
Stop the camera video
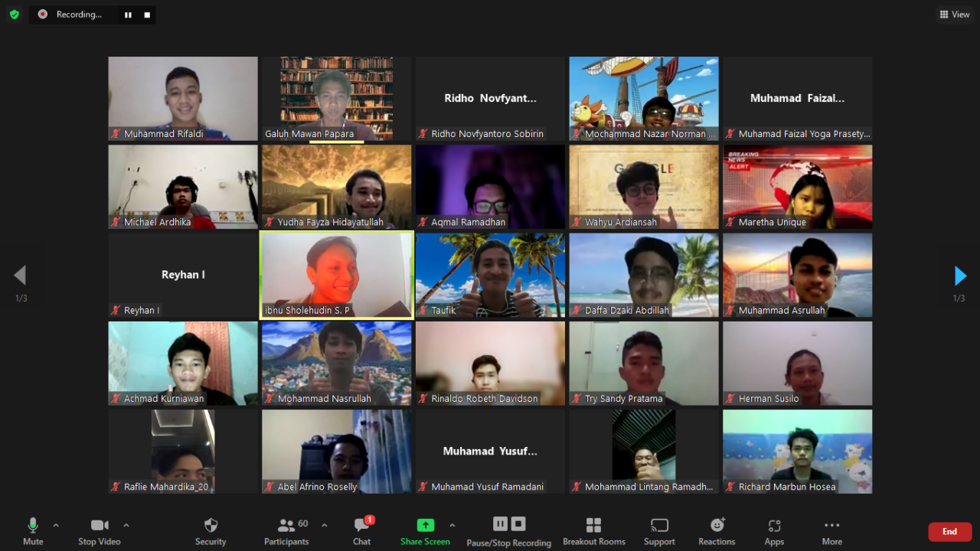click(x=100, y=526)
